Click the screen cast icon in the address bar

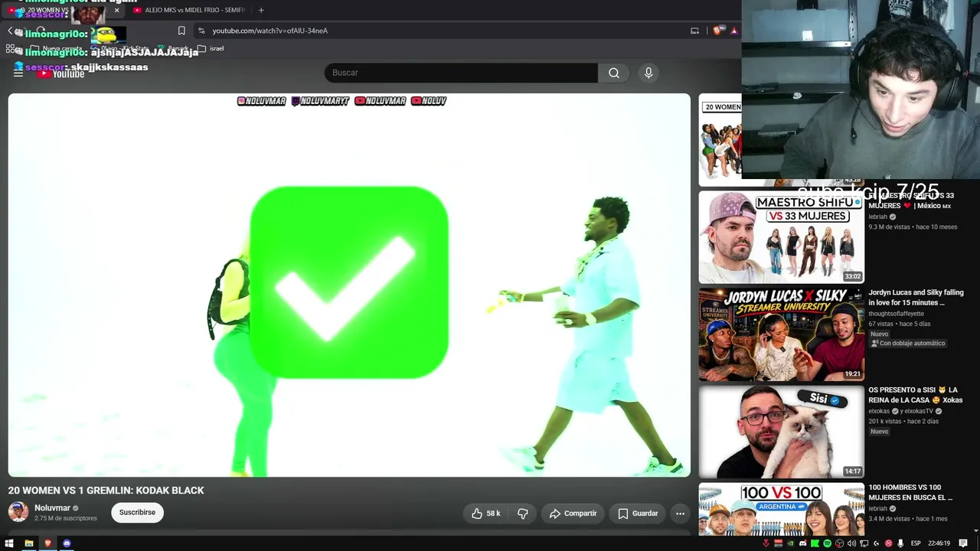pos(694,31)
